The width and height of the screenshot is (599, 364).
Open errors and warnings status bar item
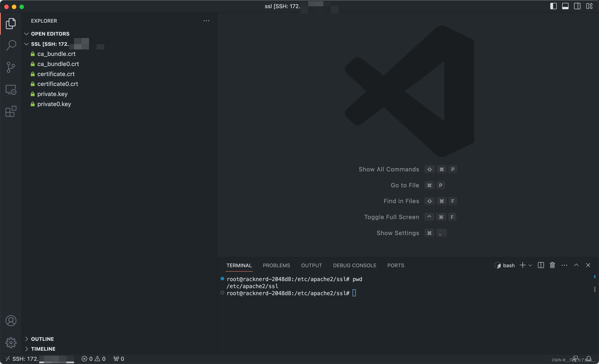click(94, 359)
